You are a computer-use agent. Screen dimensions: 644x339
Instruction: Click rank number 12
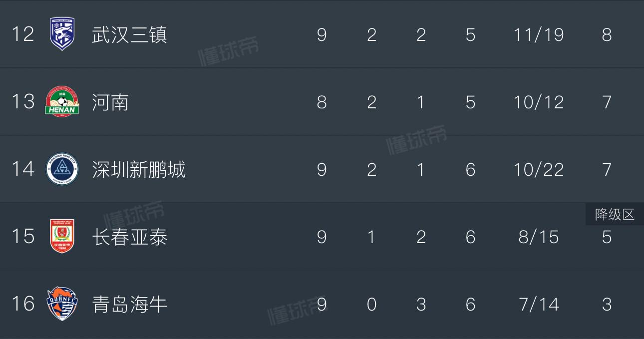coord(23,34)
